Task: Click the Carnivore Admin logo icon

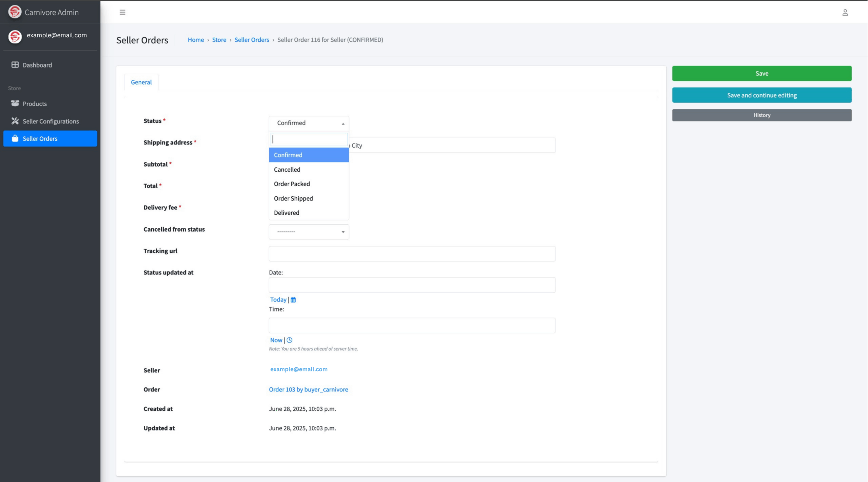Action: pos(15,12)
